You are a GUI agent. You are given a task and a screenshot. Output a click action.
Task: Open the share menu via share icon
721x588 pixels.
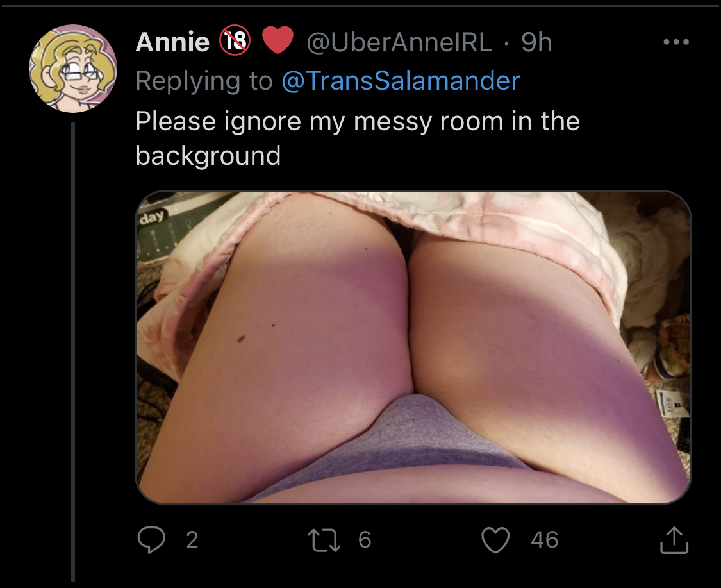[x=674, y=539]
